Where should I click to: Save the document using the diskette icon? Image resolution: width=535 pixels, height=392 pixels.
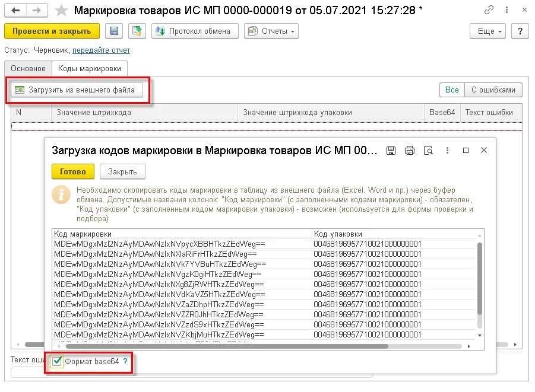[114, 31]
